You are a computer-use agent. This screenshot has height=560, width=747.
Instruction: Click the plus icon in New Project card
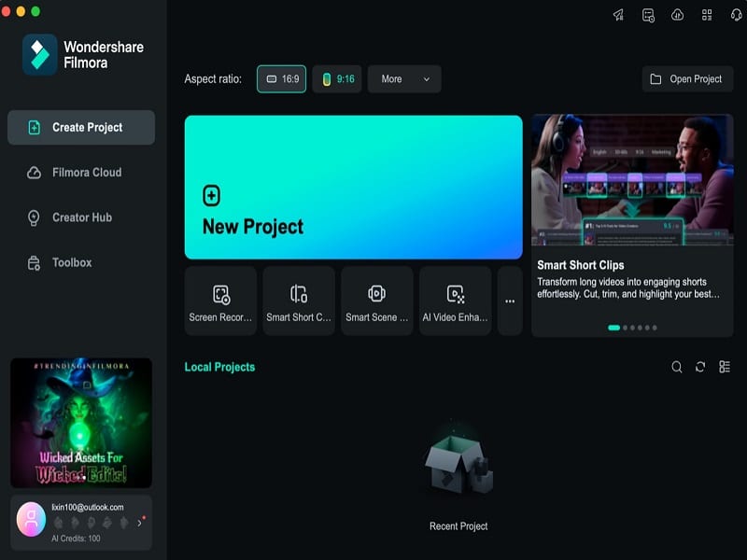click(x=212, y=195)
